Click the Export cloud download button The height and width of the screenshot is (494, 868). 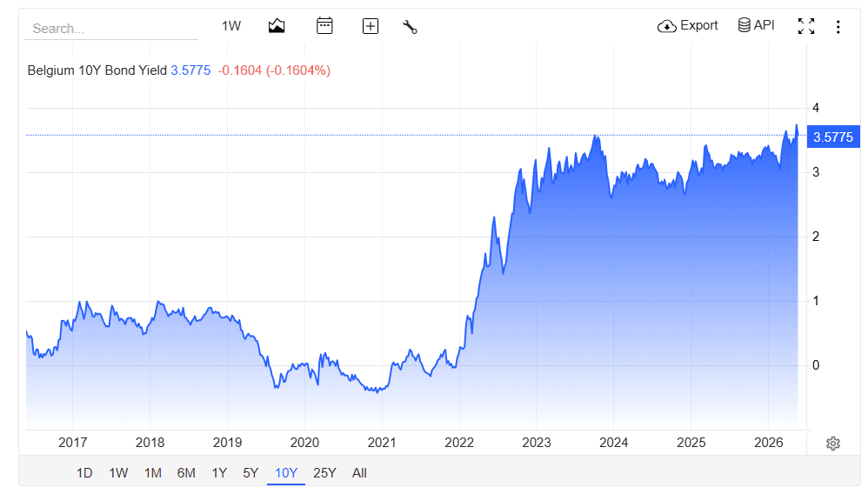point(688,25)
